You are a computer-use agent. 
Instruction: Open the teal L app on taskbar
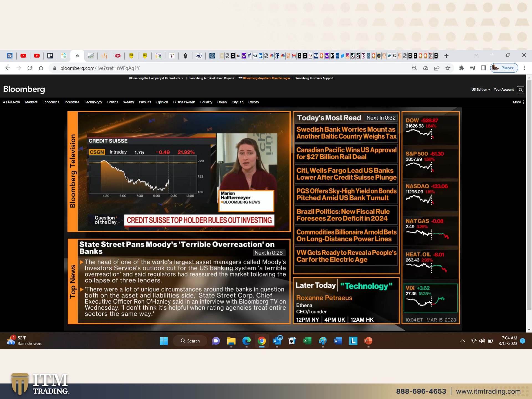tap(353, 341)
